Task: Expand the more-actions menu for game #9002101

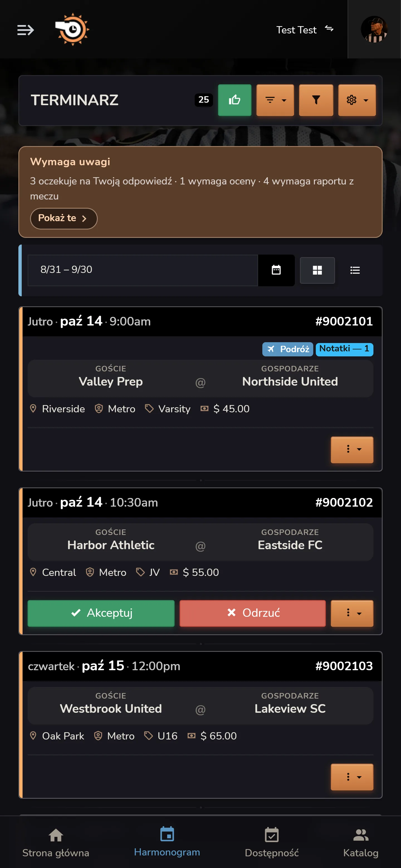Action: click(x=352, y=450)
